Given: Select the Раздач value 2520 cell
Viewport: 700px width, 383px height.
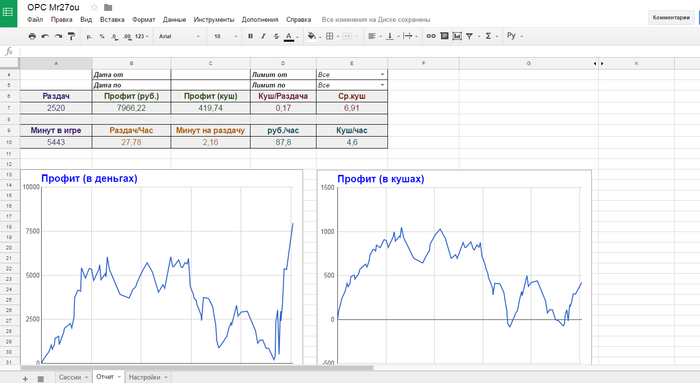Looking at the screenshot, I should (56, 108).
